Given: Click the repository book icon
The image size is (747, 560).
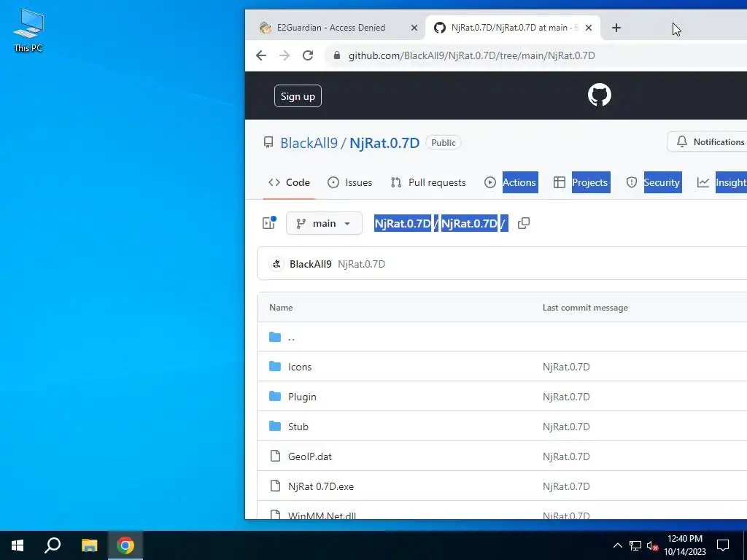Looking at the screenshot, I should pyautogui.click(x=268, y=142).
